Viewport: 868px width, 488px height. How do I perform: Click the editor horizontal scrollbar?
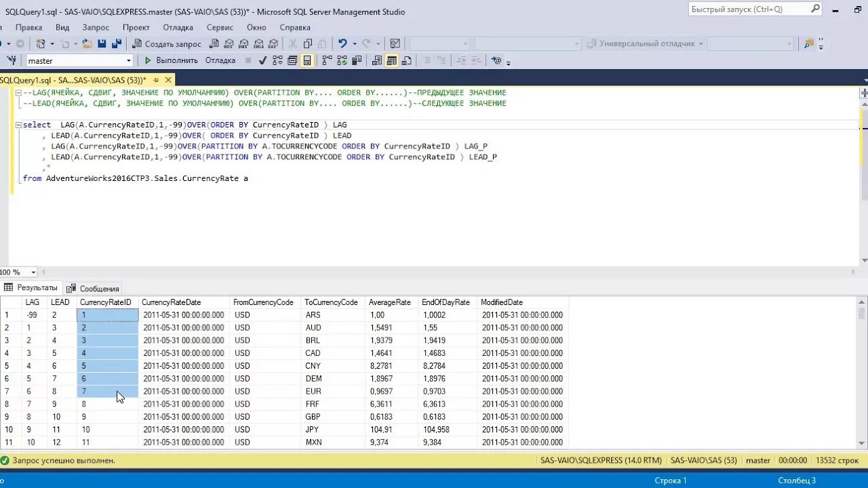(448, 272)
